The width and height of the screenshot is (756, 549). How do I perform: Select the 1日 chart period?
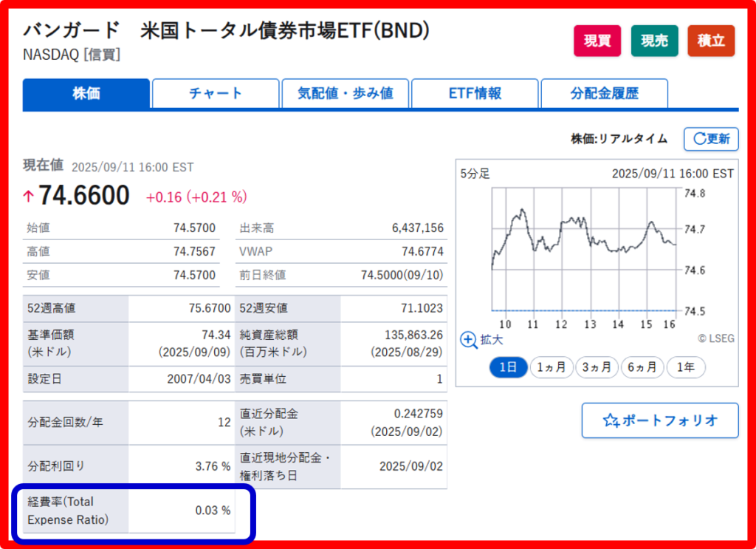pyautogui.click(x=508, y=368)
